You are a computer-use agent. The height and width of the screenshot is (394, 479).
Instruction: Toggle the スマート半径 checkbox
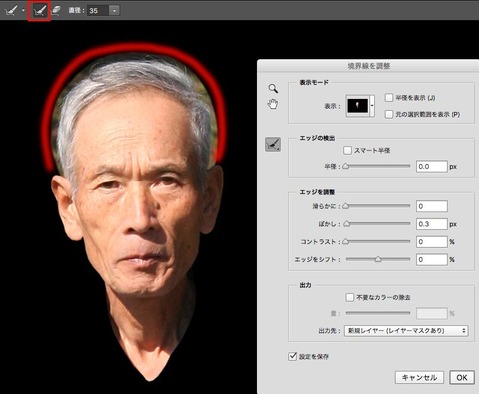pos(347,150)
